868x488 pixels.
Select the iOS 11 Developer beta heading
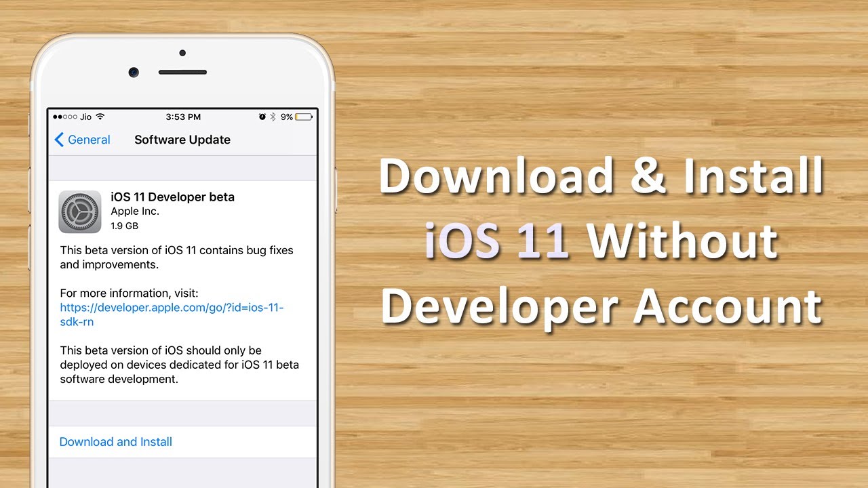pos(173,197)
